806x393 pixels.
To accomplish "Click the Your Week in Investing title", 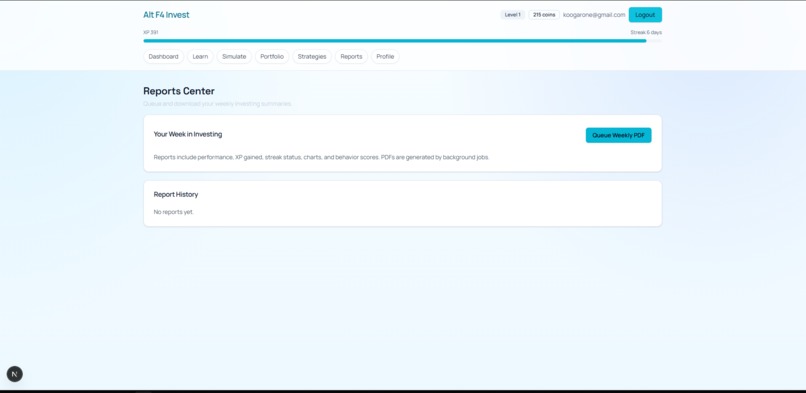I will tap(188, 134).
